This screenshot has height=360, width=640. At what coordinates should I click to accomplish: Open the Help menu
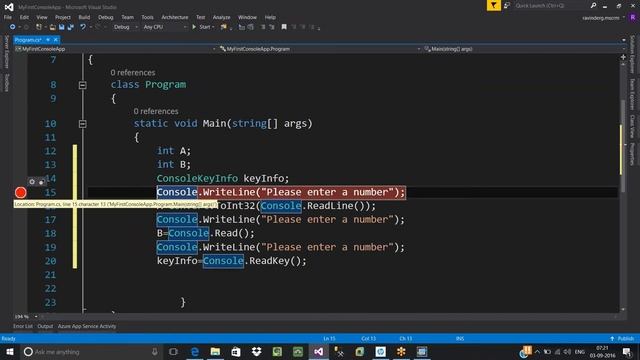(270, 17)
